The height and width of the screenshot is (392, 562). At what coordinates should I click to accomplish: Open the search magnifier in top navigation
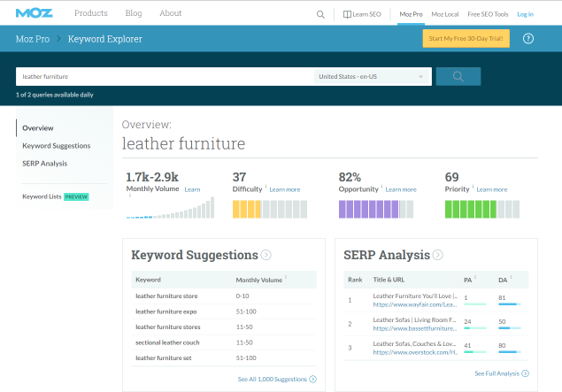click(320, 14)
